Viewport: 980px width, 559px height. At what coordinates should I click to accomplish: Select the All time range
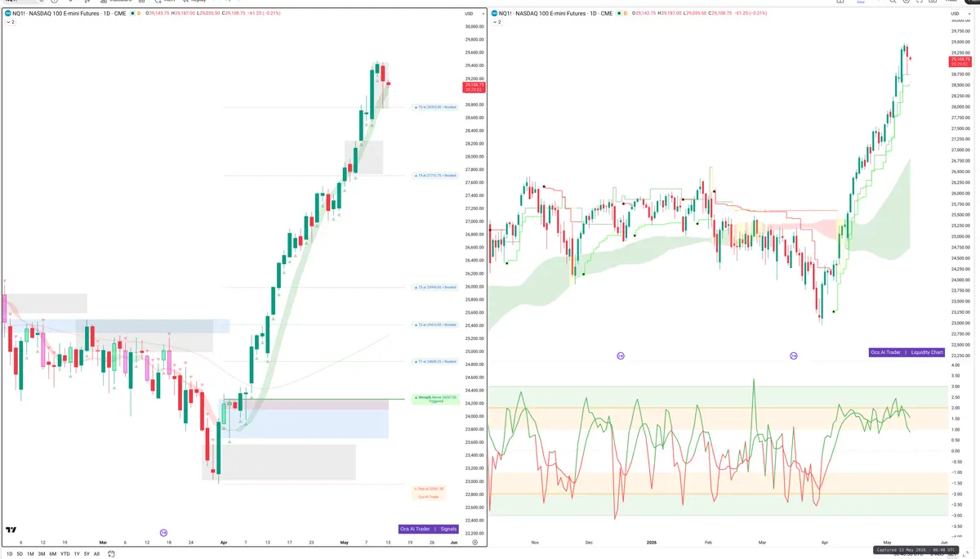[x=96, y=553]
